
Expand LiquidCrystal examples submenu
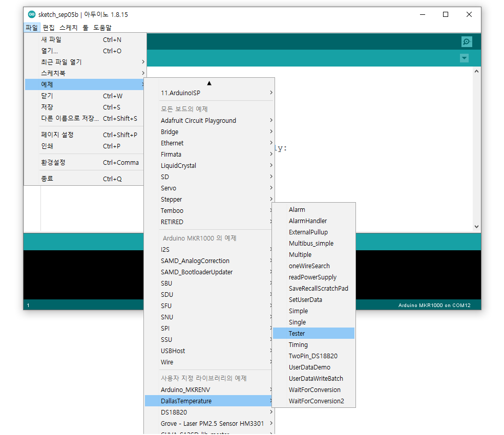tap(209, 165)
